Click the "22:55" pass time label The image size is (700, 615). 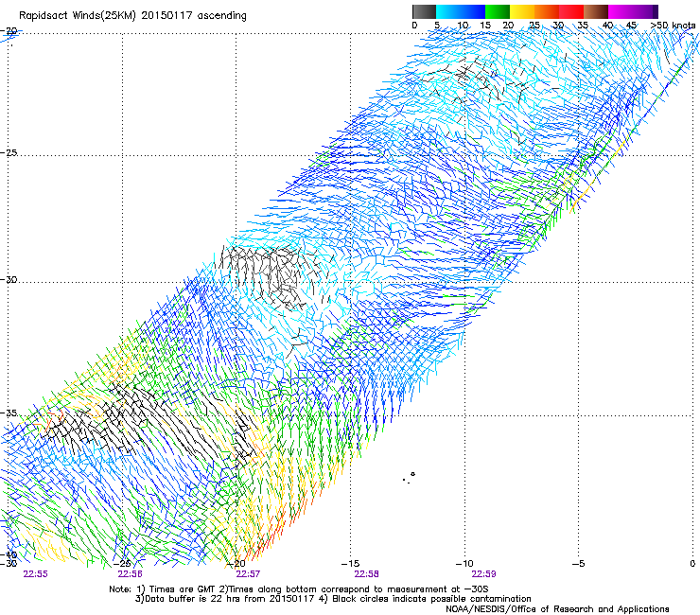tap(35, 574)
